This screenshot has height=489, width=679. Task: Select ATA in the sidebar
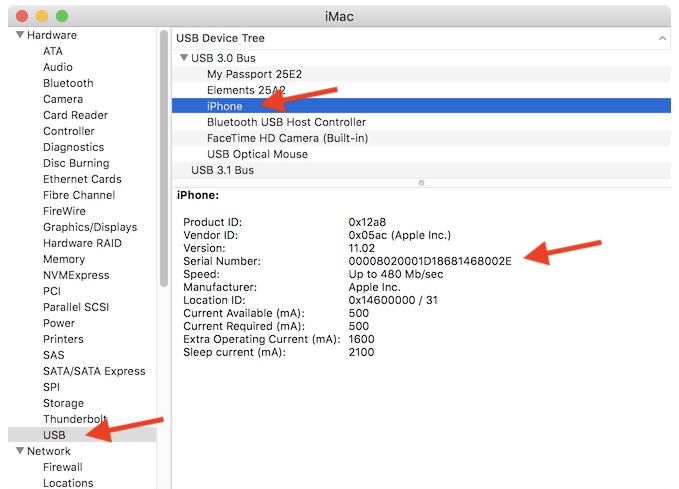(53, 51)
